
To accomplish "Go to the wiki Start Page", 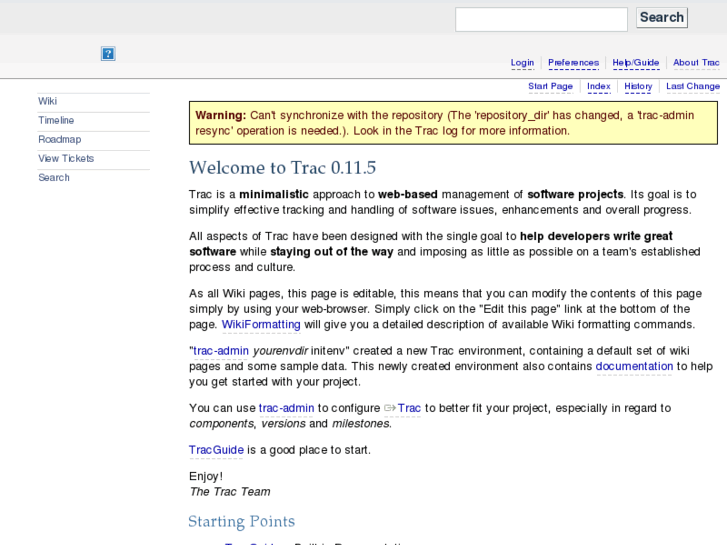I will [550, 86].
